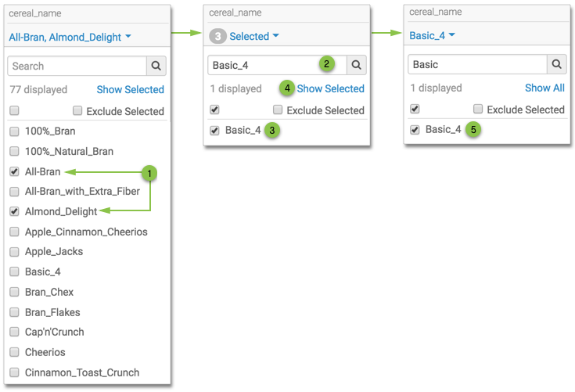Toggle select-all checkbox in middle panel

pos(214,110)
